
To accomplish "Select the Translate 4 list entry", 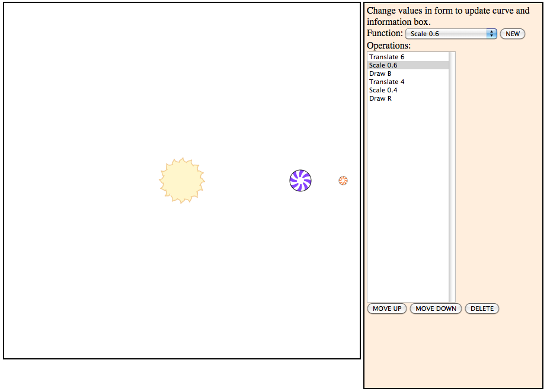I will 386,82.
